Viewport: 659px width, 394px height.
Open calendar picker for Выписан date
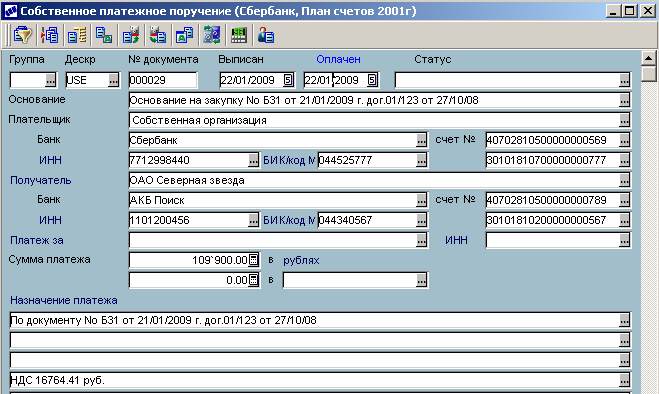click(x=288, y=80)
